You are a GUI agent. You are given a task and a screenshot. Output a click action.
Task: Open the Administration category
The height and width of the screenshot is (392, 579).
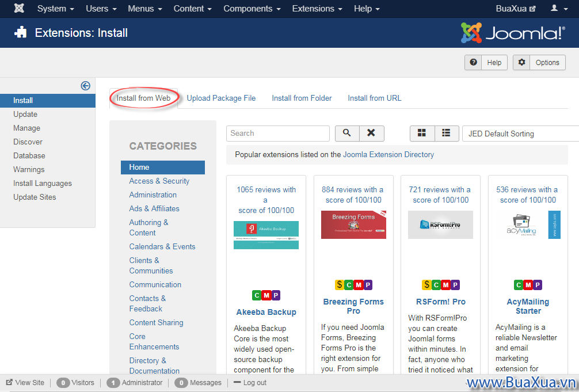(x=153, y=195)
